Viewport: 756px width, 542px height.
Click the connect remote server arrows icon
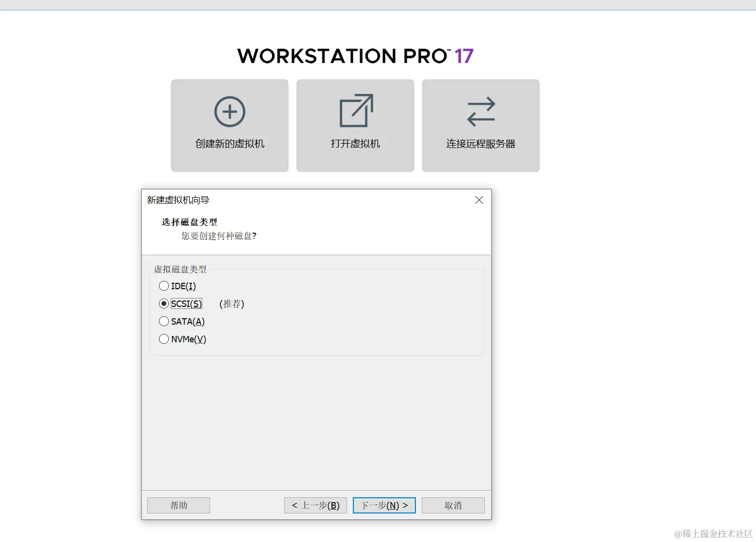coord(481,112)
